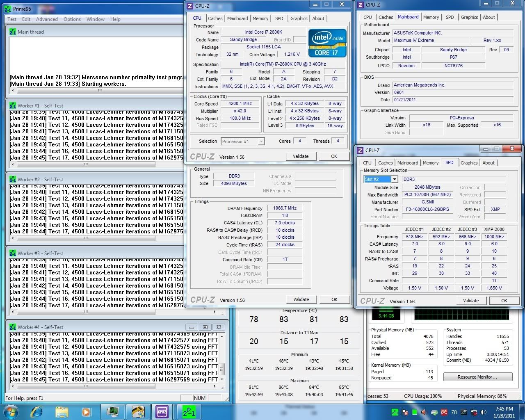Click OK in the SPD CPU-Z window
Image resolution: width=525 pixels, height=420 pixels.
[504, 301]
